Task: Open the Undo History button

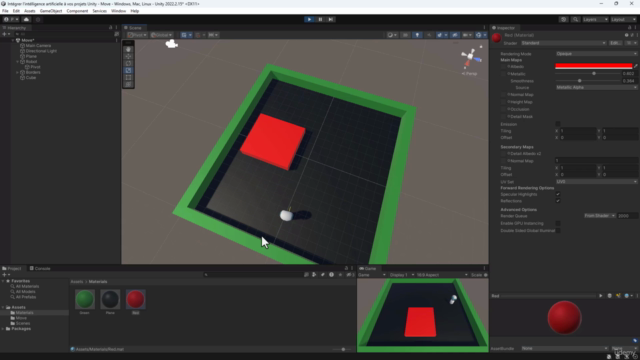Action: [x=563, y=19]
